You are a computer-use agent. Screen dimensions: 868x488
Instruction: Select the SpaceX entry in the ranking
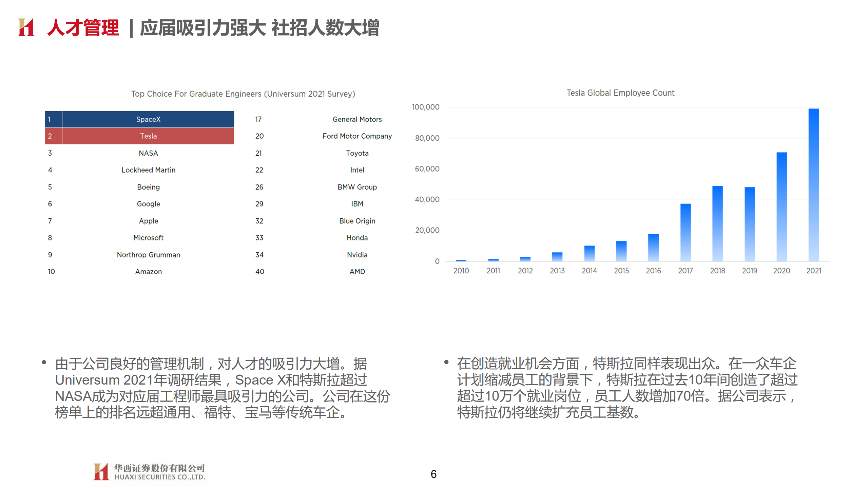(148, 119)
